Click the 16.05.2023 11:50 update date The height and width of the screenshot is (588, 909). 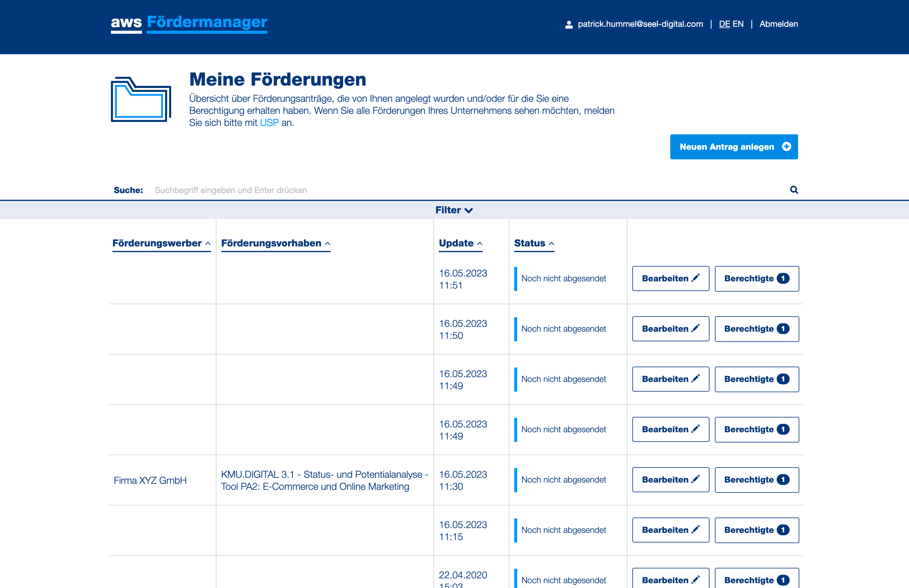(x=463, y=330)
